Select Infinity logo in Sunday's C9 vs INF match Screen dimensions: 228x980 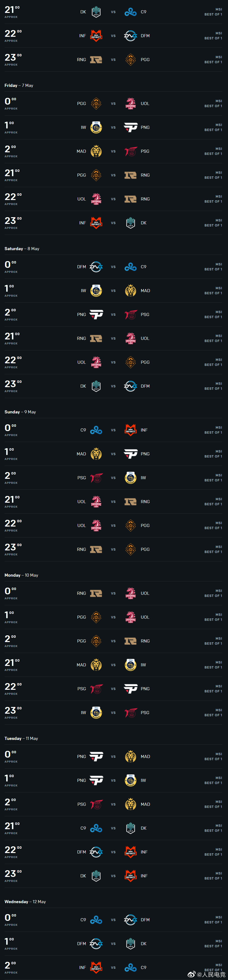[130, 430]
